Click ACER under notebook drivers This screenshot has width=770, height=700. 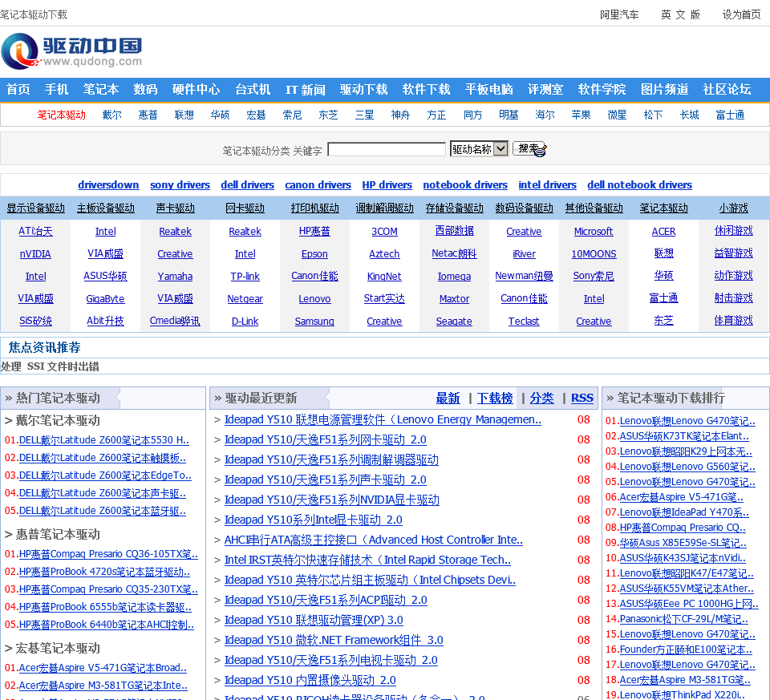point(663,231)
